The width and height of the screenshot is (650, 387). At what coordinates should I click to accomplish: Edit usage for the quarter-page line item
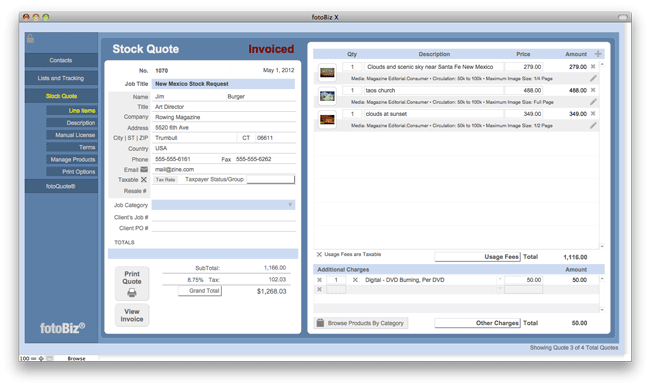tap(593, 78)
